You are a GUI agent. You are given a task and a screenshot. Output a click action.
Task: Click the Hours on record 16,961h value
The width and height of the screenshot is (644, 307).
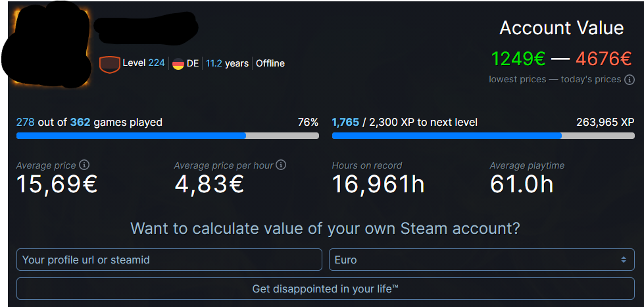(378, 184)
